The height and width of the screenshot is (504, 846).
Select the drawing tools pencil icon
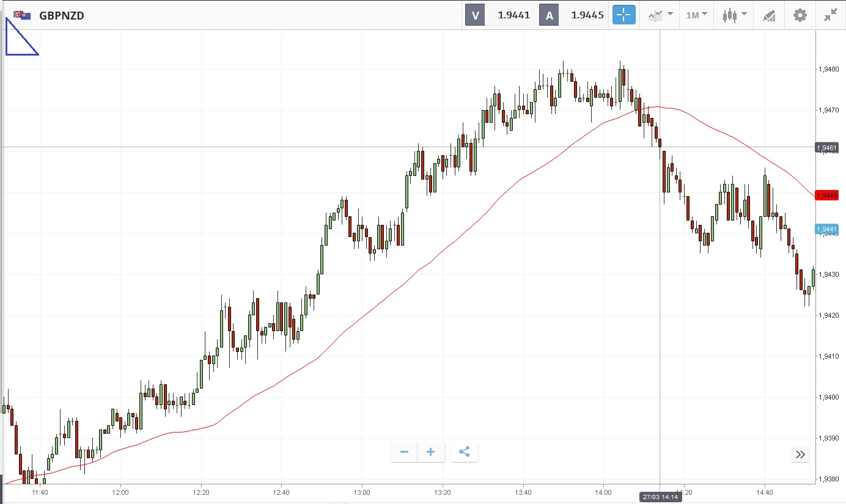[x=769, y=15]
